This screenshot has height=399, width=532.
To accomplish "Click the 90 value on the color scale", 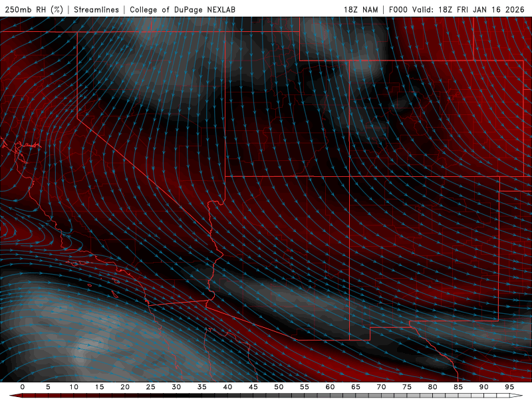I will (483, 387).
